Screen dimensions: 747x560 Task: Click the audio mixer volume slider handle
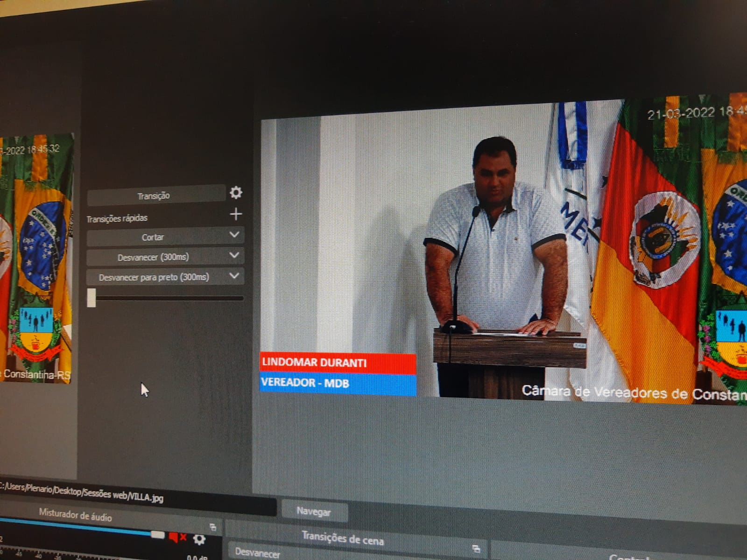pyautogui.click(x=157, y=534)
